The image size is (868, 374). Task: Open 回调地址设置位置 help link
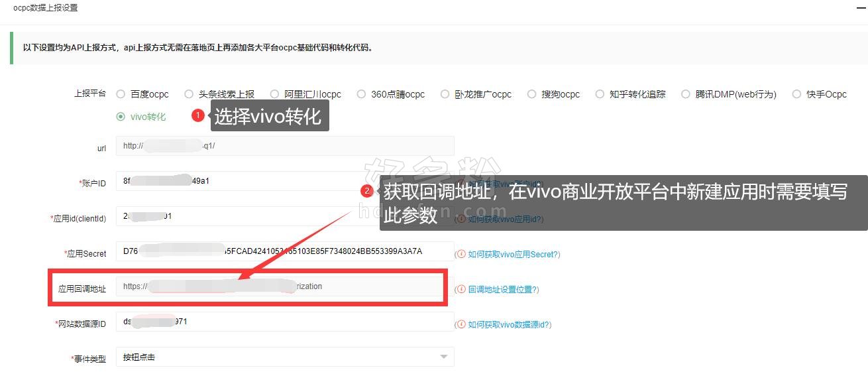[x=503, y=289]
